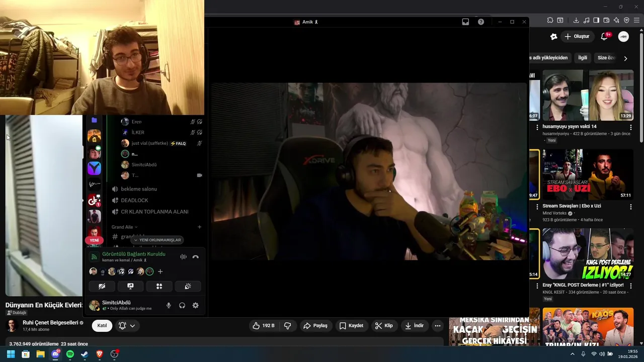
Task: Open Windows Start menu
Action: tap(11, 354)
